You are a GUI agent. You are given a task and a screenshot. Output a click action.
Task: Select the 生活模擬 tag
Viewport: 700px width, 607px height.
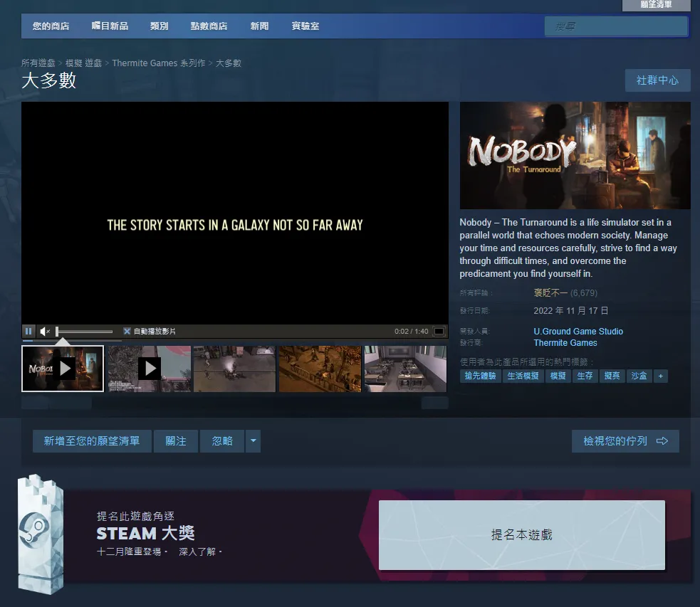point(523,376)
